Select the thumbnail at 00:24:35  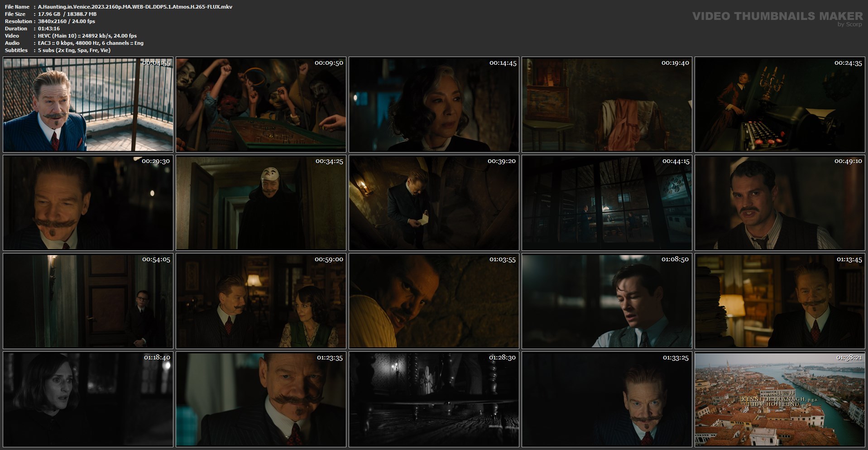tap(780, 105)
